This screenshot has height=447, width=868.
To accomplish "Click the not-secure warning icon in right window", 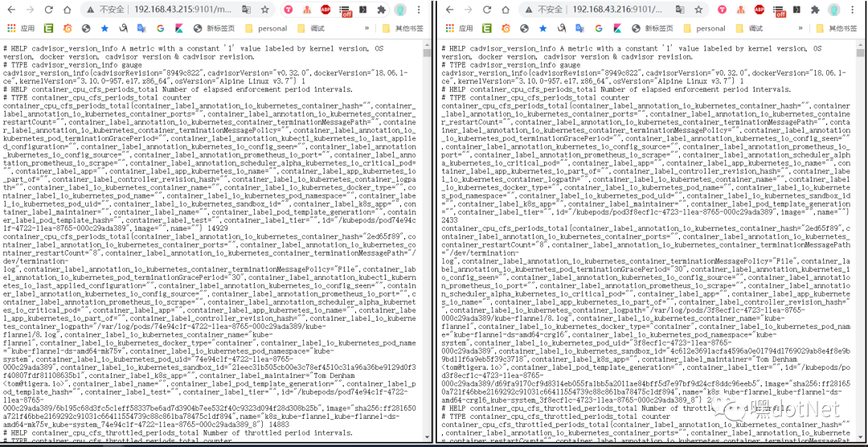I will pos(529,10).
